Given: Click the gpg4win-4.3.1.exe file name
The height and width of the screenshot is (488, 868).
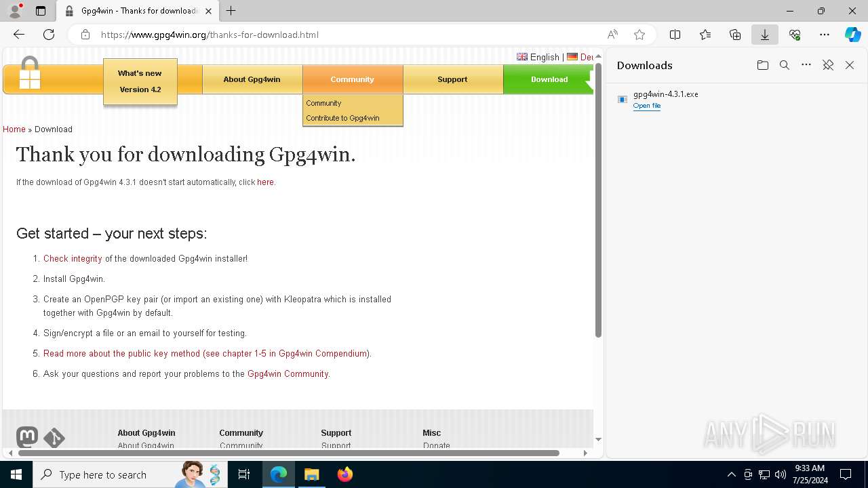Looking at the screenshot, I should [x=666, y=94].
